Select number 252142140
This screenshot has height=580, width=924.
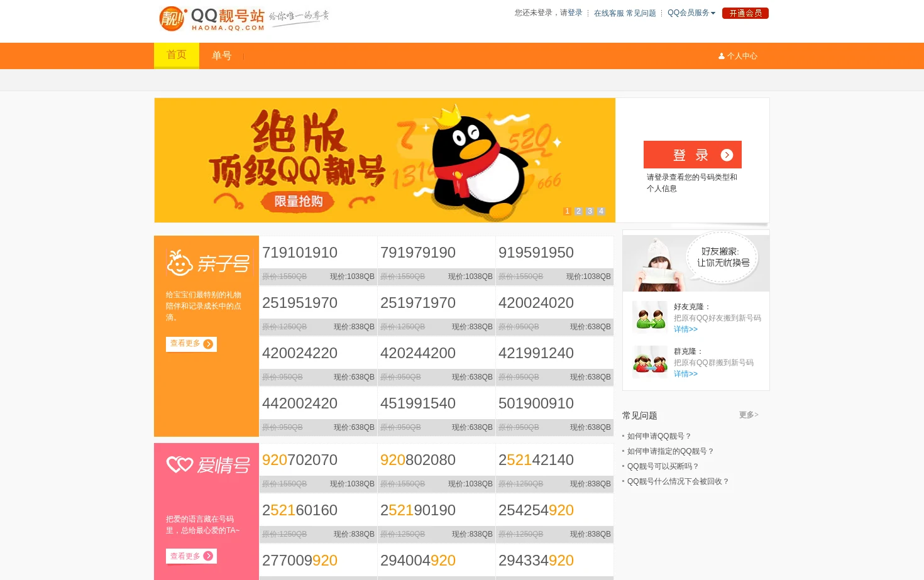click(536, 460)
